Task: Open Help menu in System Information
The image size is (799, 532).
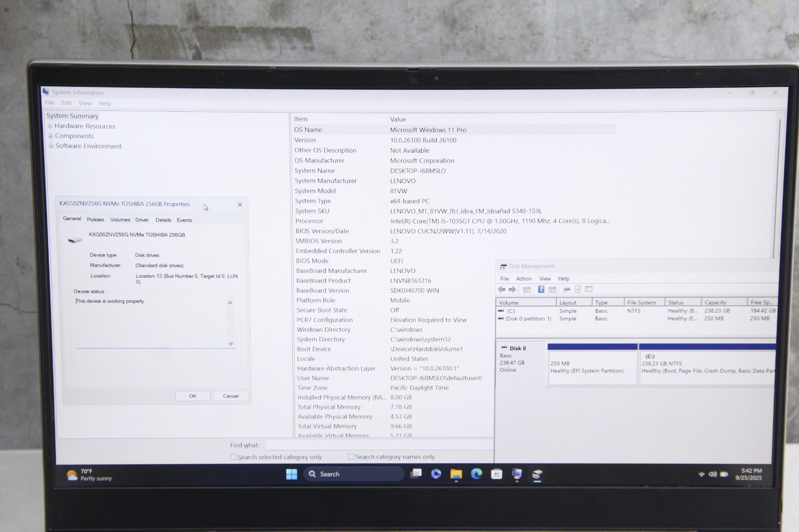Action: [105, 103]
